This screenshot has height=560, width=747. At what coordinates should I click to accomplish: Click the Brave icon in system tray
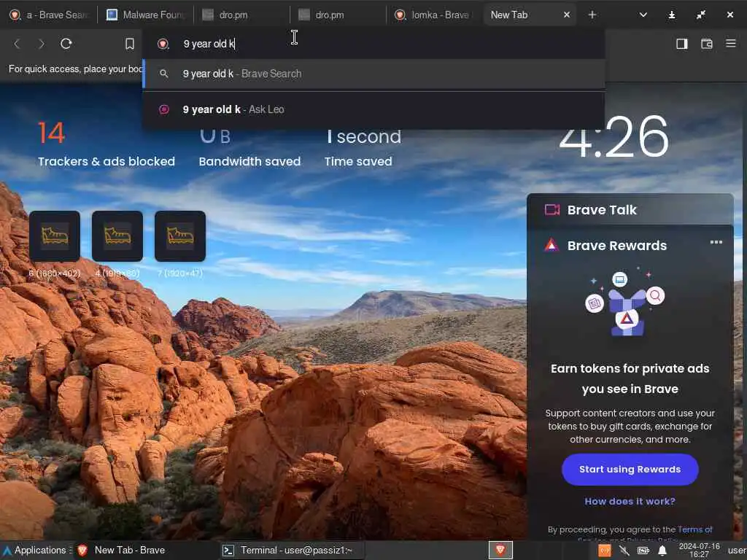pos(500,551)
